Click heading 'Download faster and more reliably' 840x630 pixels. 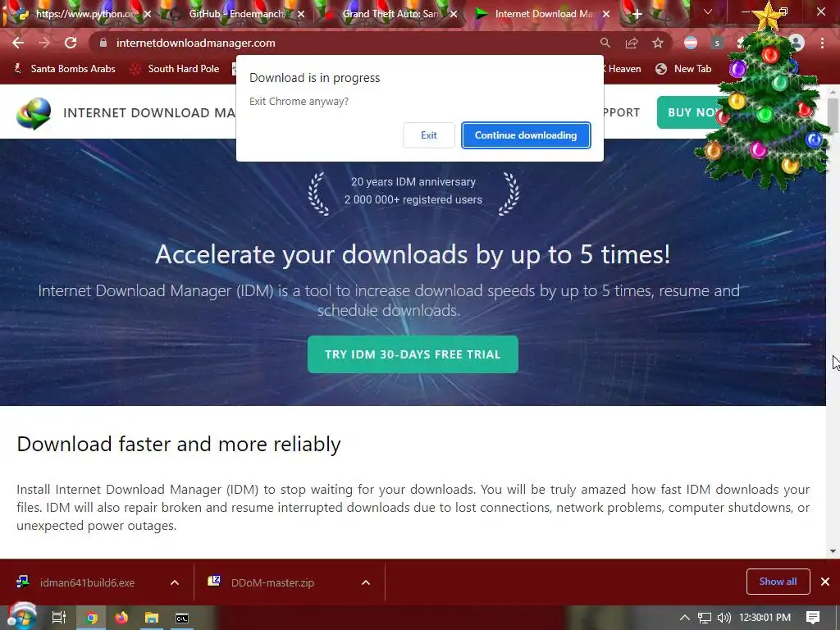(178, 444)
